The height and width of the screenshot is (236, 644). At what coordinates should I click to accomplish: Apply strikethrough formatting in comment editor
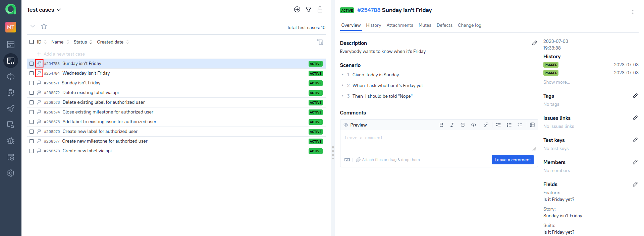point(463,125)
